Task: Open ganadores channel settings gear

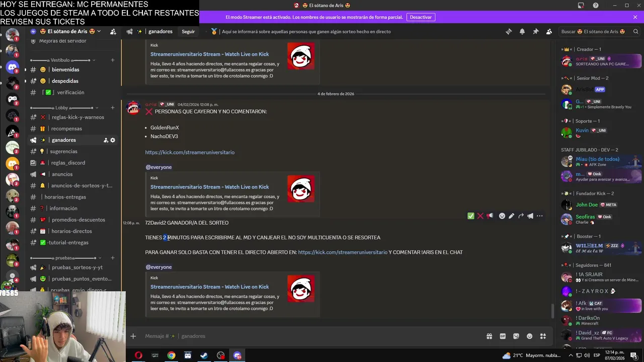Action: click(113, 140)
